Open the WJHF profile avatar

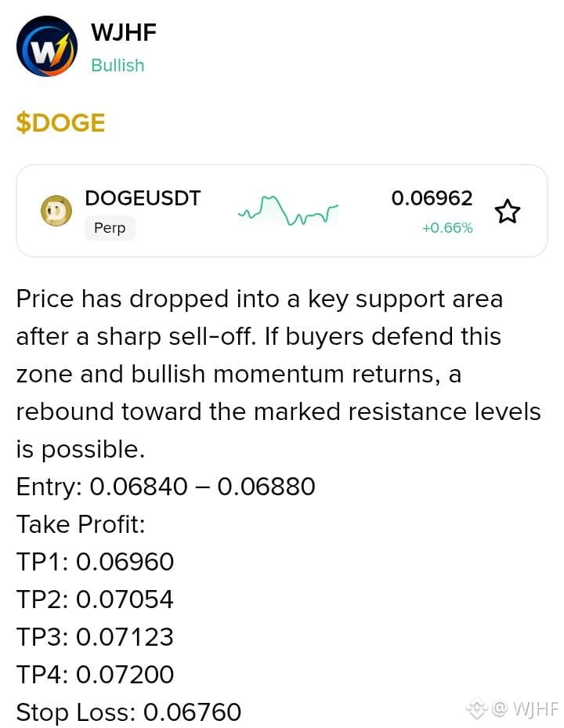(47, 46)
